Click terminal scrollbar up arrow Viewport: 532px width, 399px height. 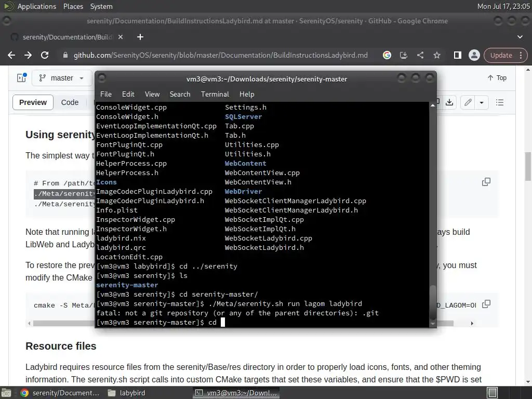[x=433, y=105]
